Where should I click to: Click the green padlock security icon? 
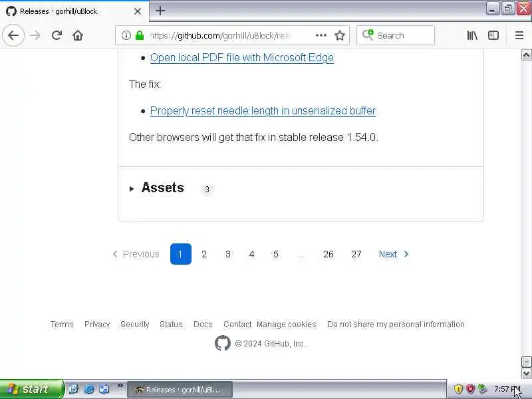[140, 35]
